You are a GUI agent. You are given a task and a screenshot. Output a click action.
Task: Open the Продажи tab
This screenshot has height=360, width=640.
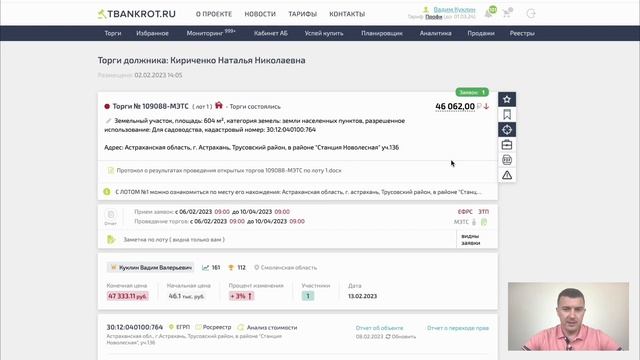click(x=481, y=33)
